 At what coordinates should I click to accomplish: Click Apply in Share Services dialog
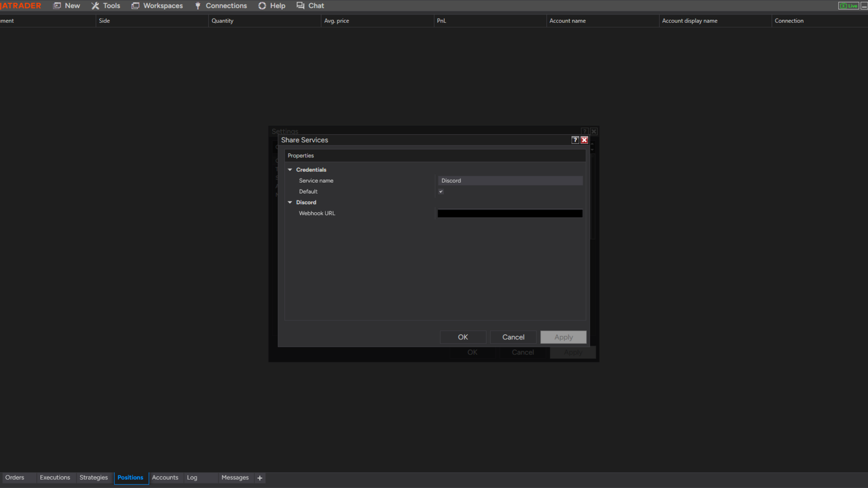point(563,337)
